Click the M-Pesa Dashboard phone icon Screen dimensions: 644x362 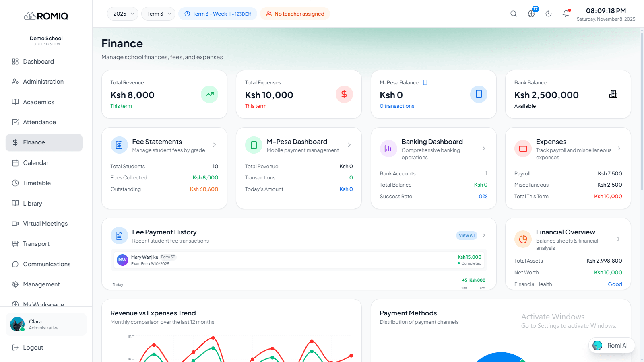[x=254, y=145]
